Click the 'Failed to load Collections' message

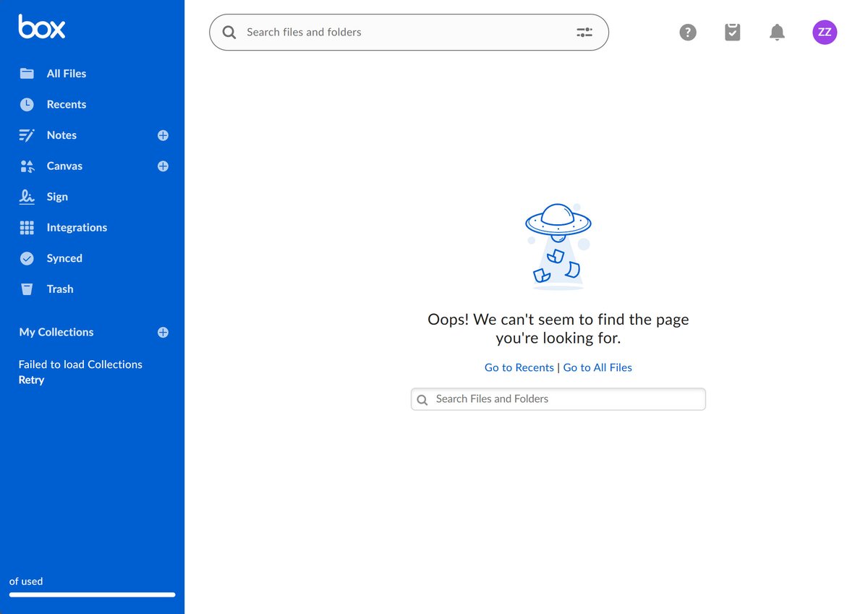80,364
